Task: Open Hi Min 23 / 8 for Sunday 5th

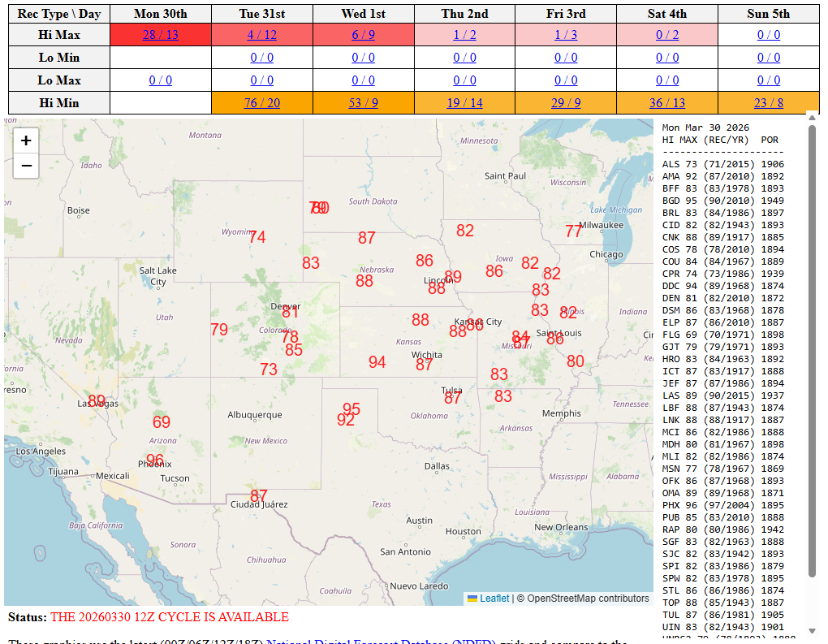Action: pos(768,103)
